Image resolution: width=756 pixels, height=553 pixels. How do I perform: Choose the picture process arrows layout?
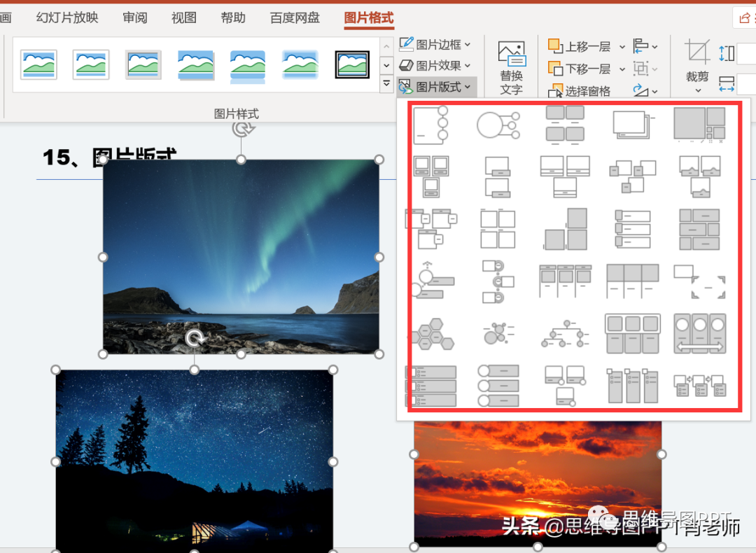(x=699, y=386)
